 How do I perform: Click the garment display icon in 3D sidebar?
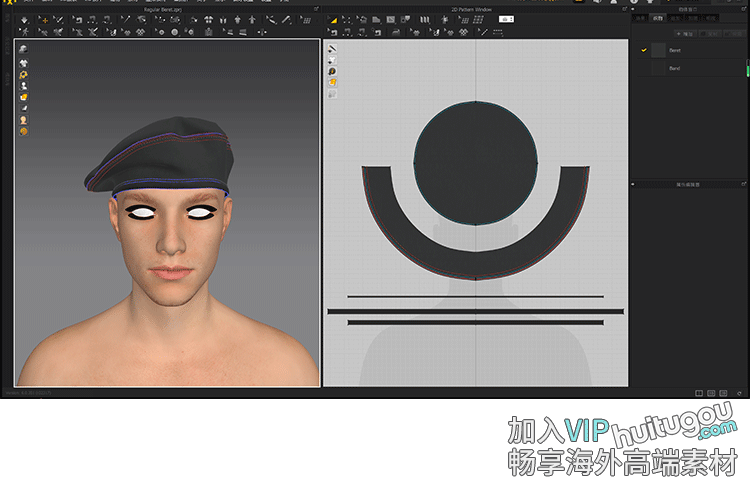pyautogui.click(x=23, y=62)
